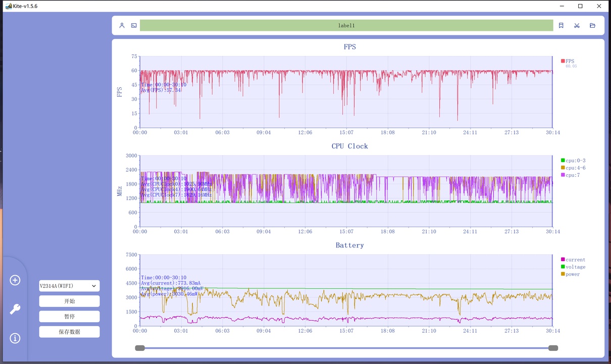
Task: Click the right handle of range slider
Action: point(553,348)
